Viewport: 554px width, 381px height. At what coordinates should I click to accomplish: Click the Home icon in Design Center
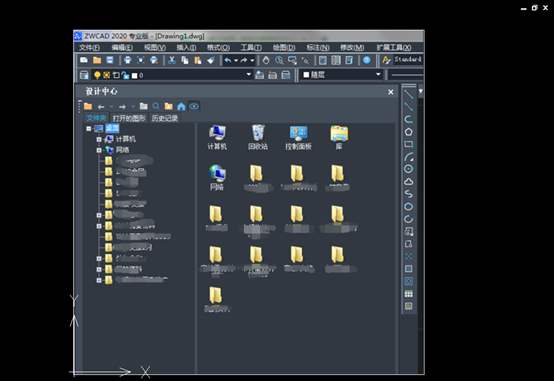coord(181,106)
